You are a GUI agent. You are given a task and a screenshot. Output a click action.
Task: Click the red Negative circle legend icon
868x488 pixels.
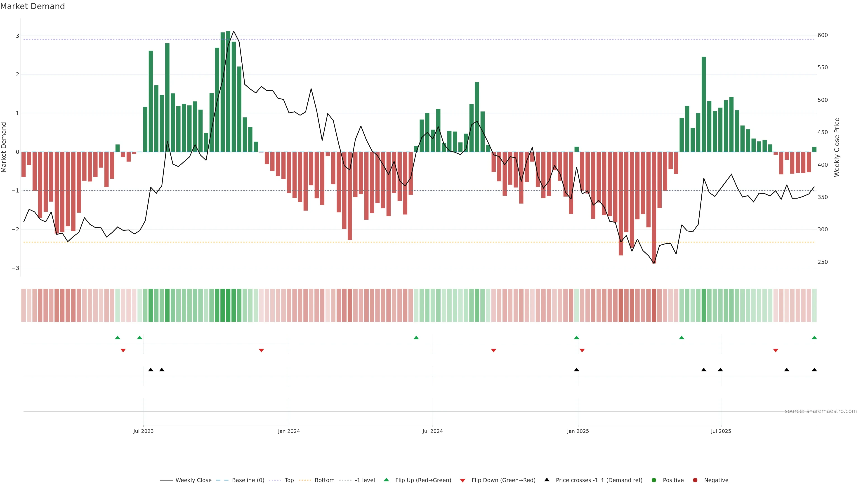(x=695, y=480)
